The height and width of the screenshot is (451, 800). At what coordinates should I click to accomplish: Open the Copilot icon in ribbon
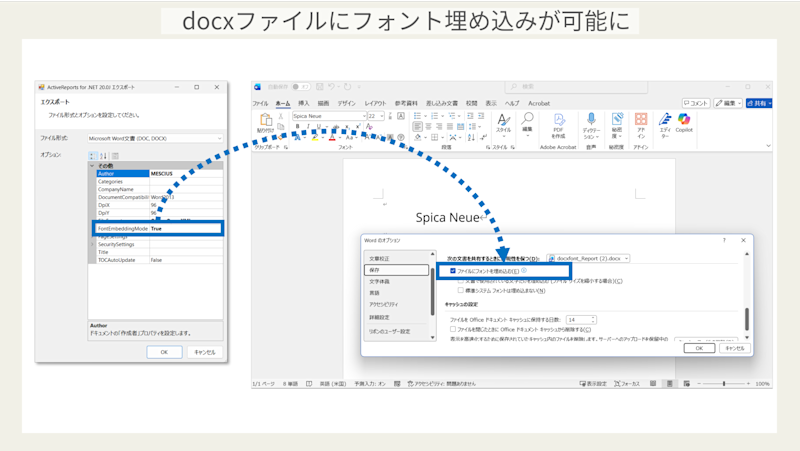click(x=684, y=119)
